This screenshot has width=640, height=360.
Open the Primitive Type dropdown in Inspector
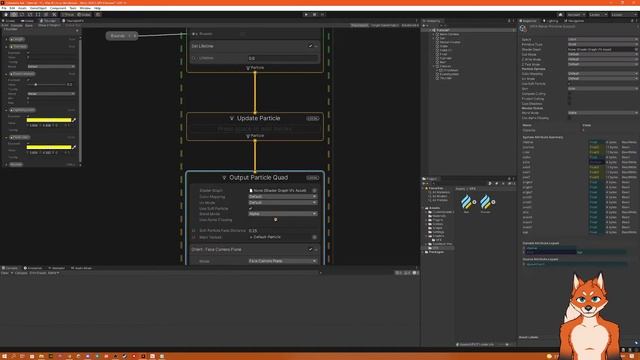click(x=602, y=44)
